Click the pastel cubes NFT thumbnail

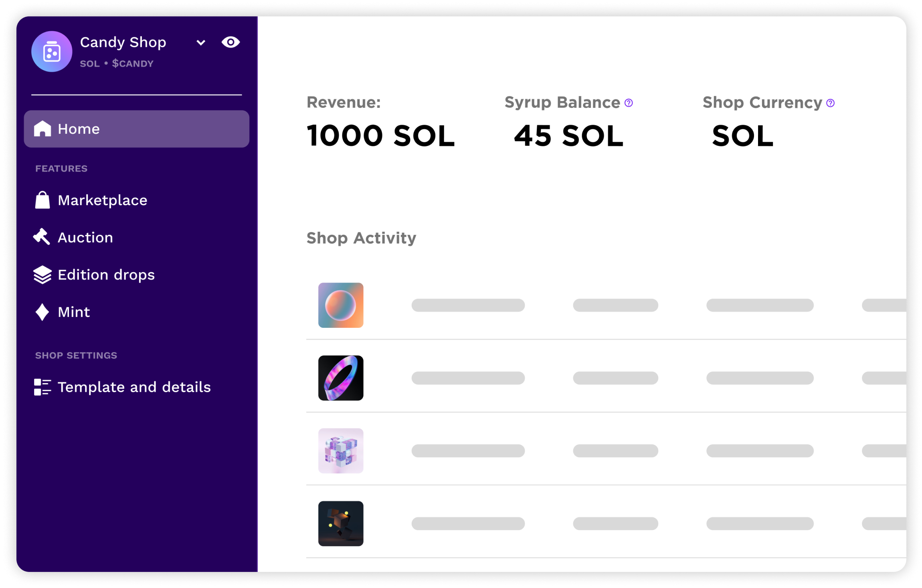click(341, 451)
